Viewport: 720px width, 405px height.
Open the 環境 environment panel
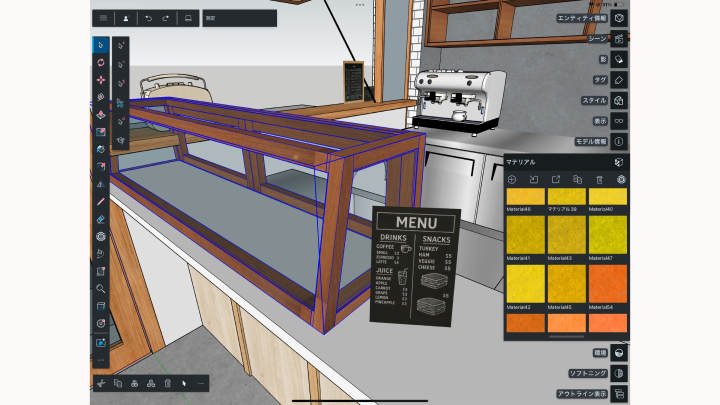tap(619, 353)
